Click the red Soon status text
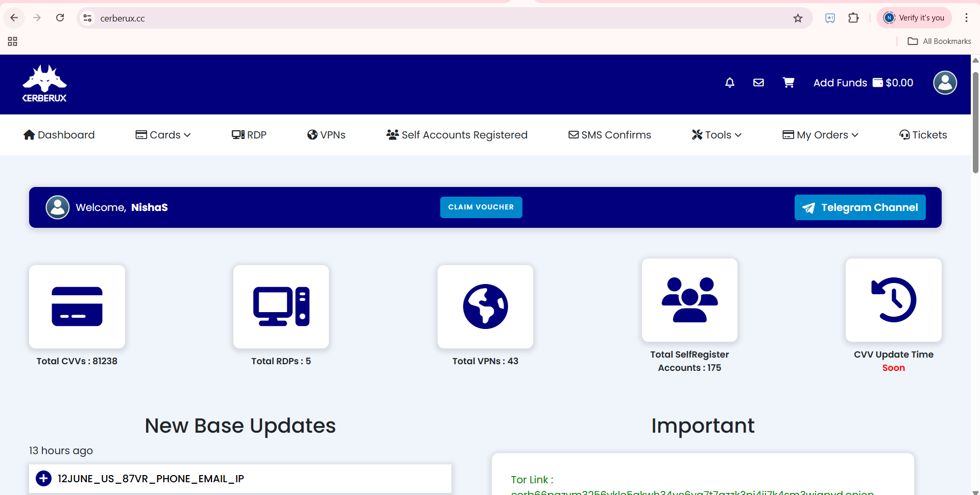Screen dimensions: 980x495 pyautogui.click(x=894, y=368)
